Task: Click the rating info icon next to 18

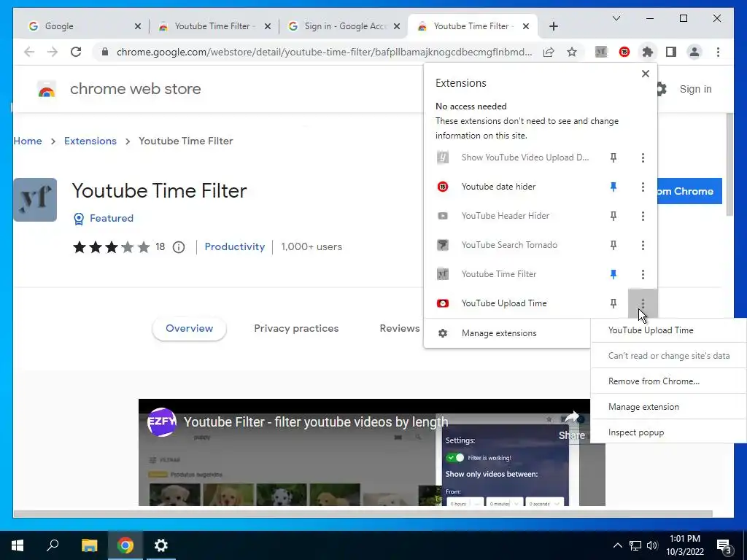Action: [x=179, y=247]
